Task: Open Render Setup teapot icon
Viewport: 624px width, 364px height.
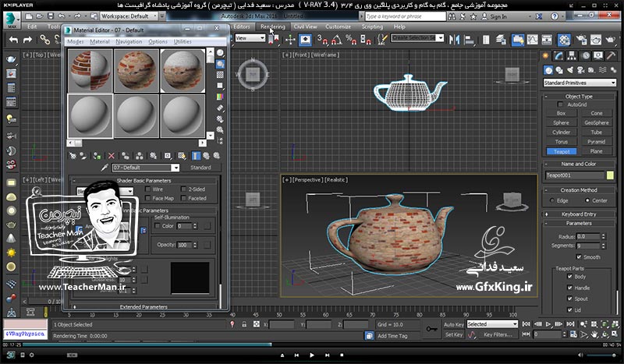Action: (x=581, y=40)
